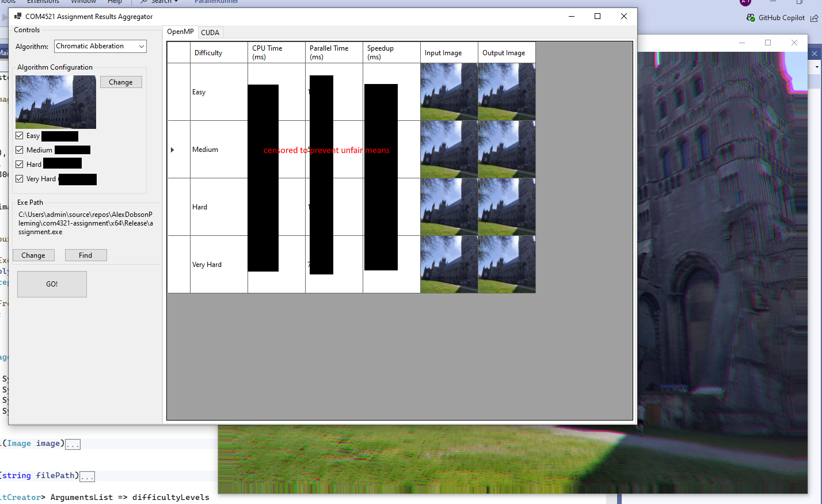Expand collapsed code after (Image image)
The height and width of the screenshot is (504, 822).
[x=73, y=444]
